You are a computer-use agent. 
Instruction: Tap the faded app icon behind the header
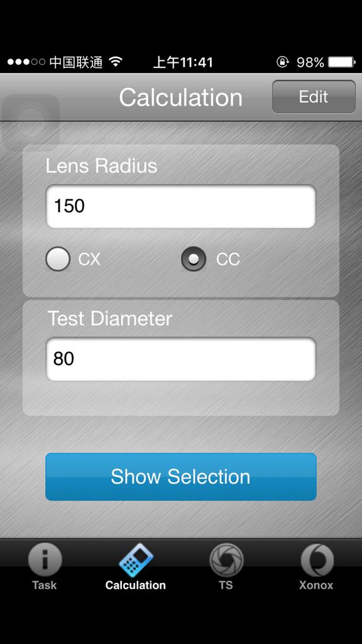click(x=31, y=121)
